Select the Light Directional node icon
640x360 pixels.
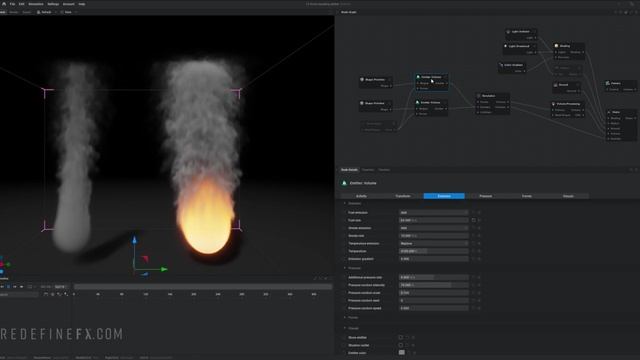(506, 46)
